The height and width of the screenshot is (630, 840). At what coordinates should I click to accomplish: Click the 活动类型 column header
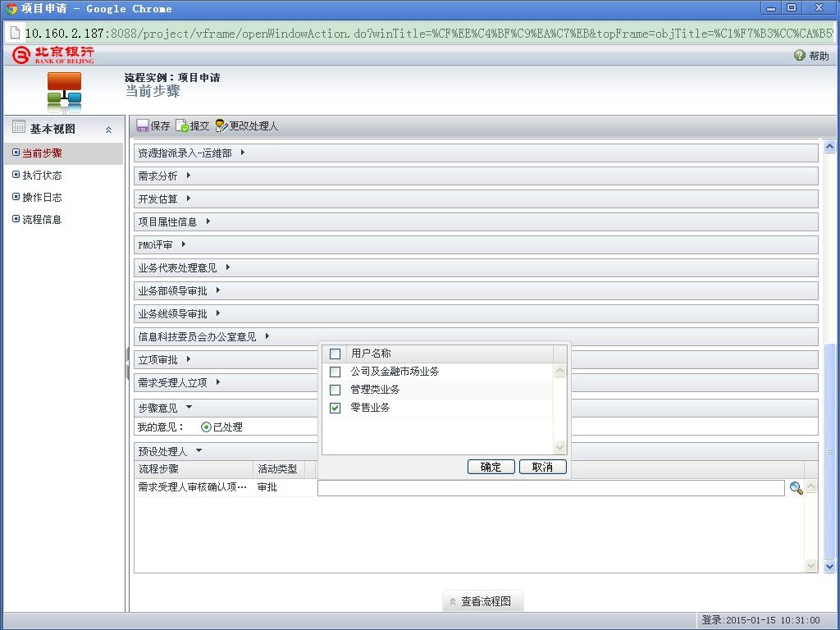click(277, 469)
